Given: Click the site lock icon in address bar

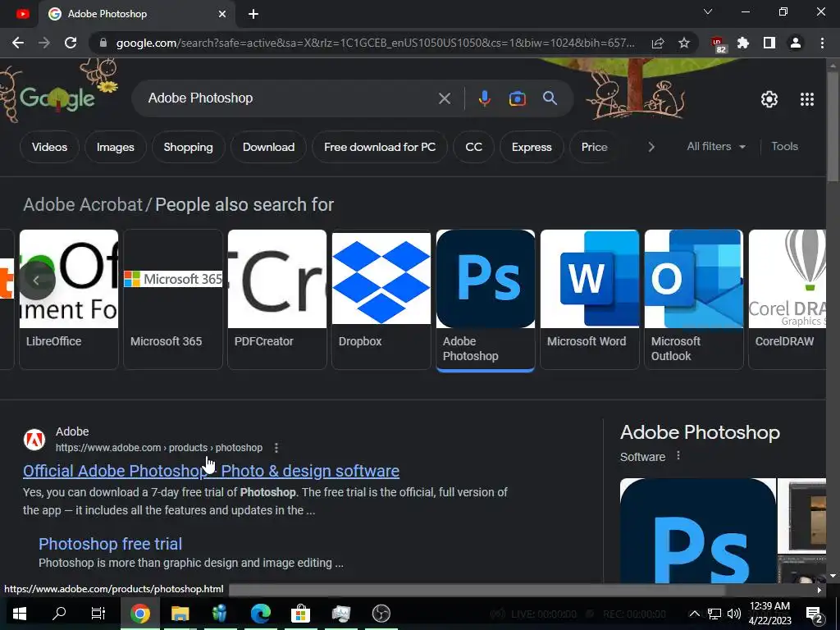Looking at the screenshot, I should click(x=103, y=43).
